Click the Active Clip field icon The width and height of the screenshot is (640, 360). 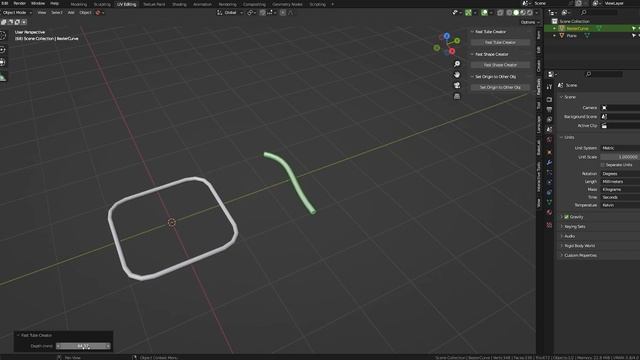point(604,126)
